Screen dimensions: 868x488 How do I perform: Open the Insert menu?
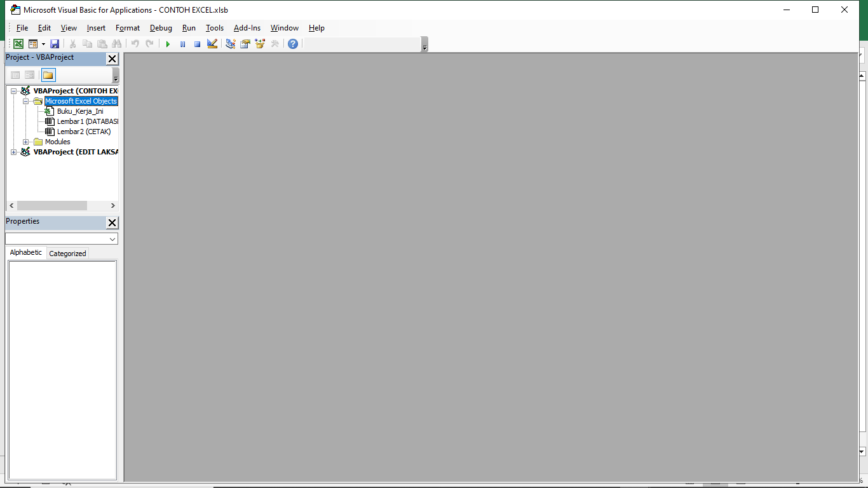[x=96, y=28]
